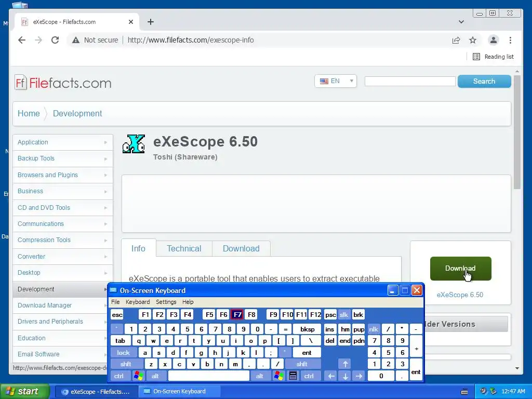Open the browser profile avatar icon
This screenshot has height=399, width=532.
click(494, 40)
